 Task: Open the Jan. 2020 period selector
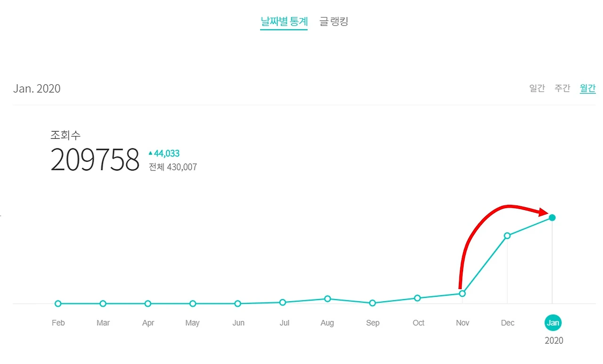point(36,89)
